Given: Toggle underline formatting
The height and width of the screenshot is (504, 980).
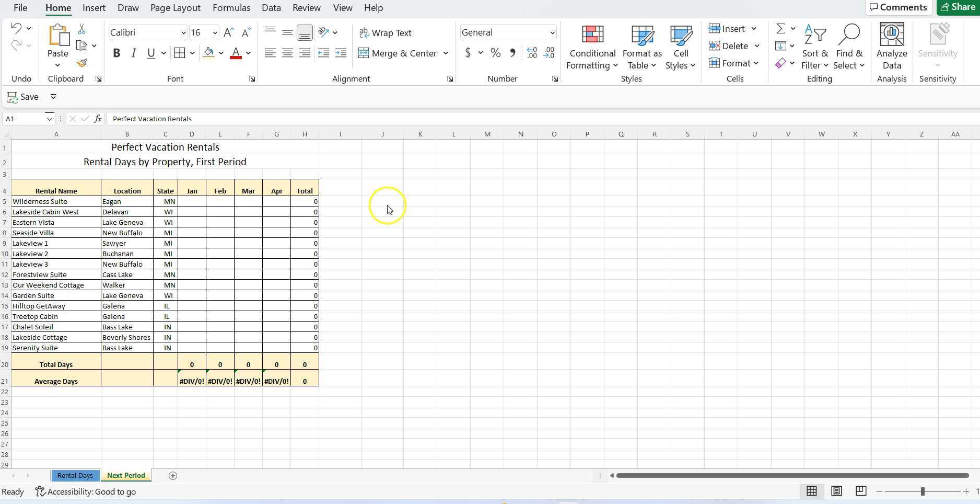Looking at the screenshot, I should [x=150, y=53].
